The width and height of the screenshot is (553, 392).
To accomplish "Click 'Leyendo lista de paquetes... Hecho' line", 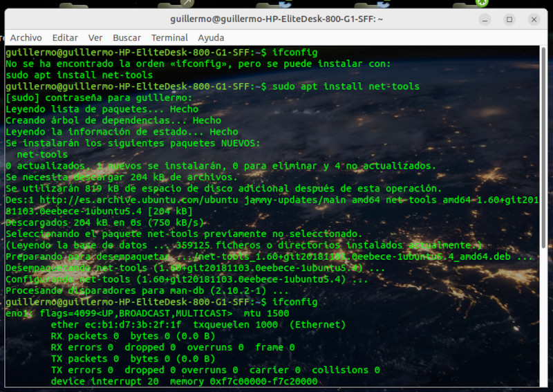I will coord(102,109).
